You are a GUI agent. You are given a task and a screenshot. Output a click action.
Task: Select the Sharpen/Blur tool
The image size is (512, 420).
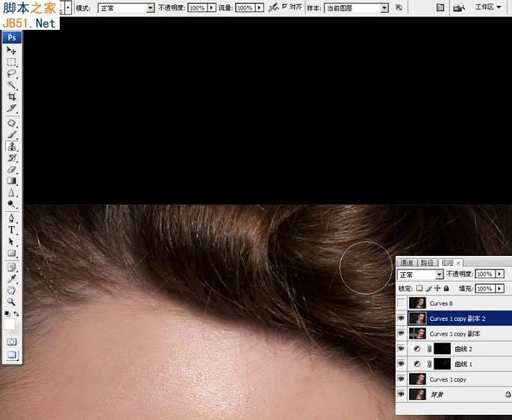11,192
